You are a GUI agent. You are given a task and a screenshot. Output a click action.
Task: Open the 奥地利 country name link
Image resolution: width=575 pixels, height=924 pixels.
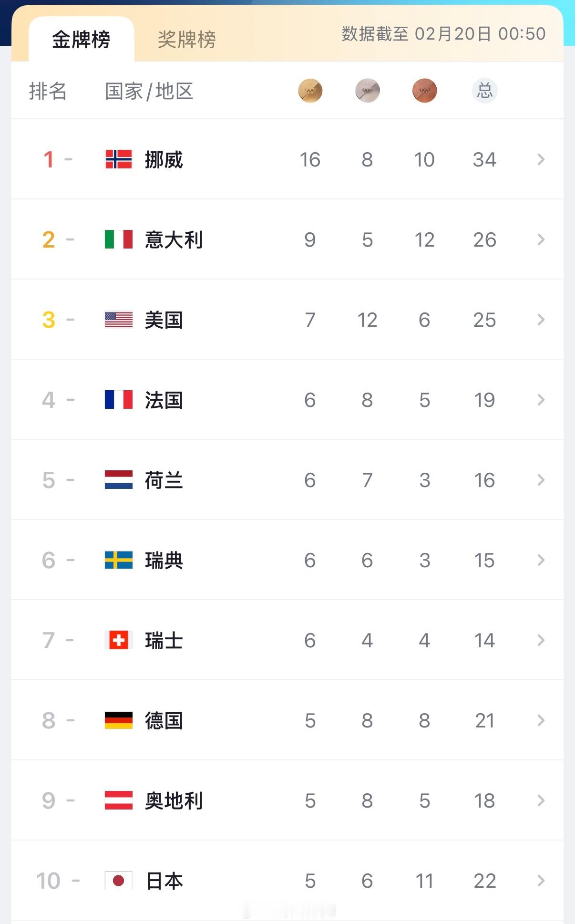174,800
